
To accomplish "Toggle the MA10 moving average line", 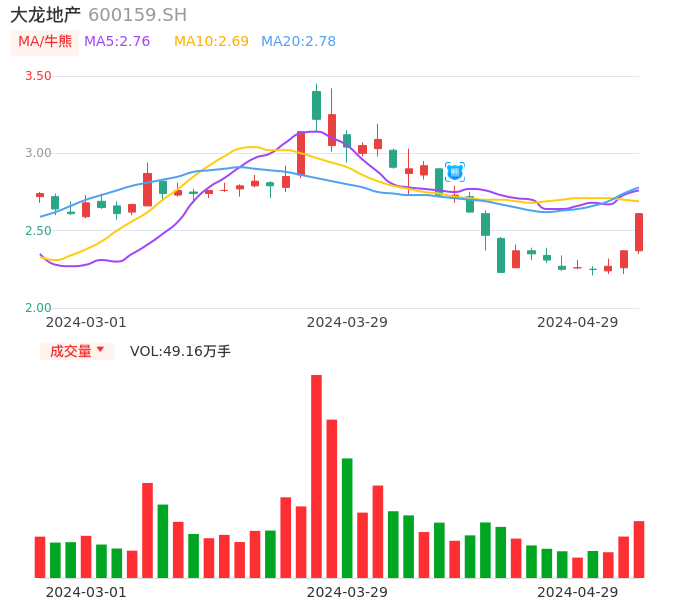I will (x=211, y=42).
